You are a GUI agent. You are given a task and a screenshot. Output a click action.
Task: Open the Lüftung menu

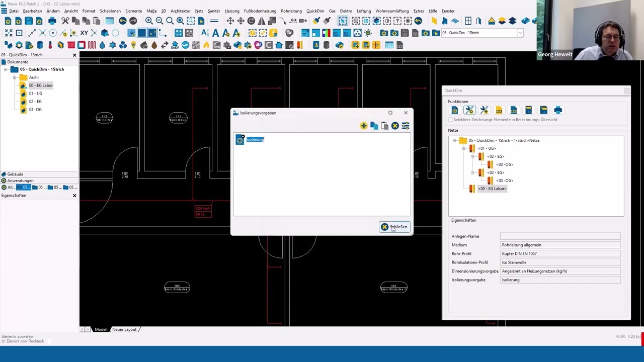coord(363,11)
